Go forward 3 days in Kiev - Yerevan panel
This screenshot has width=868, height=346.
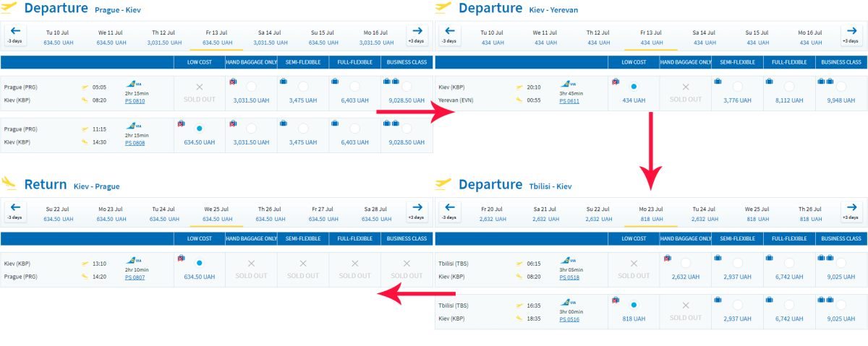pyautogui.click(x=851, y=35)
